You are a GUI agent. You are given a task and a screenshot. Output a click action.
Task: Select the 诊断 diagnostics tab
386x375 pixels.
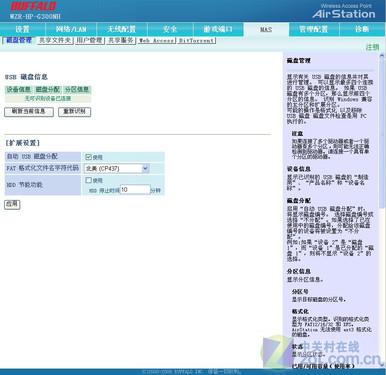pyautogui.click(x=362, y=29)
